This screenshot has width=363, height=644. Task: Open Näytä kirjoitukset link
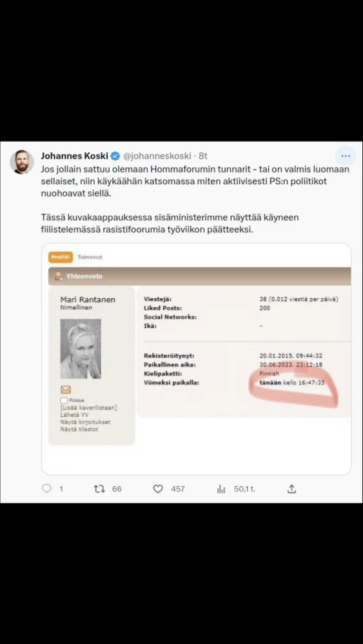pos(85,422)
